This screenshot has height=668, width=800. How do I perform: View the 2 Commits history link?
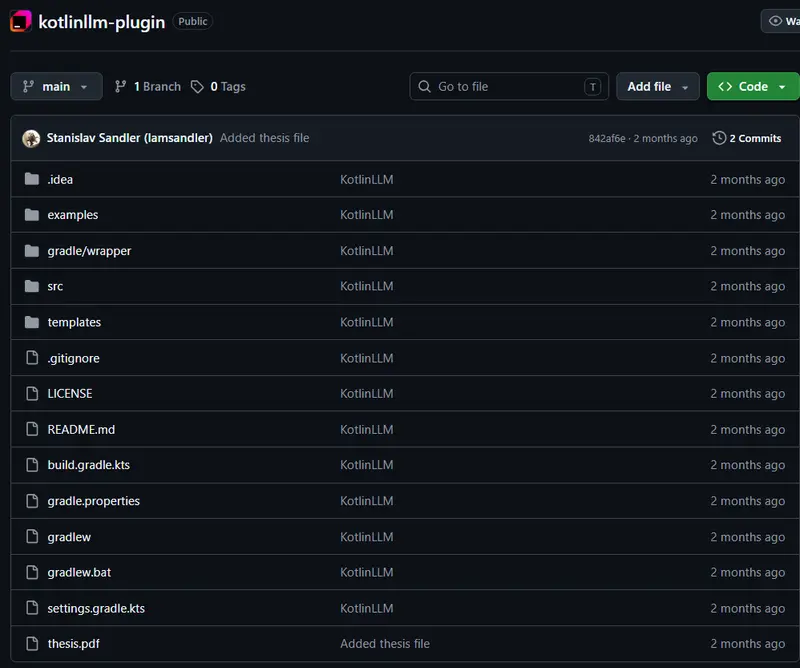click(747, 138)
